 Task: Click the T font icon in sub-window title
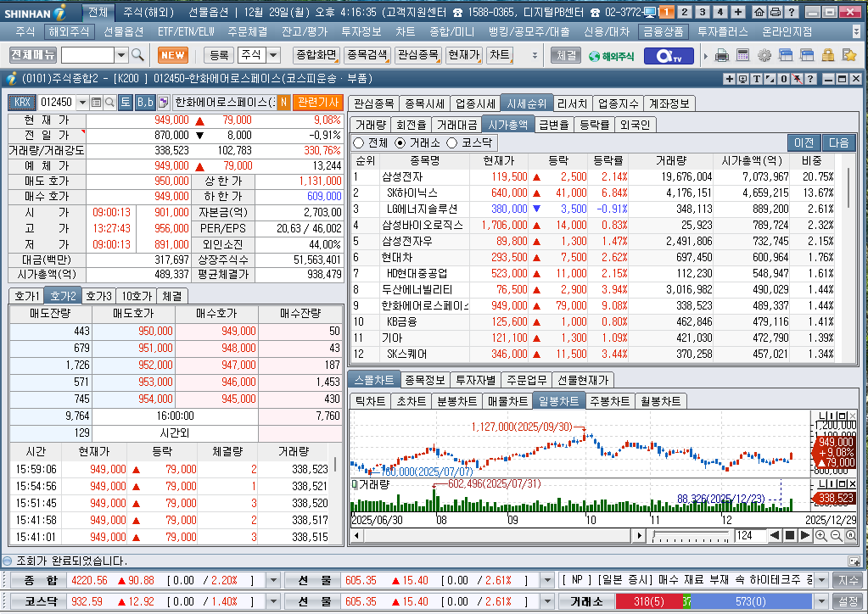coord(756,79)
